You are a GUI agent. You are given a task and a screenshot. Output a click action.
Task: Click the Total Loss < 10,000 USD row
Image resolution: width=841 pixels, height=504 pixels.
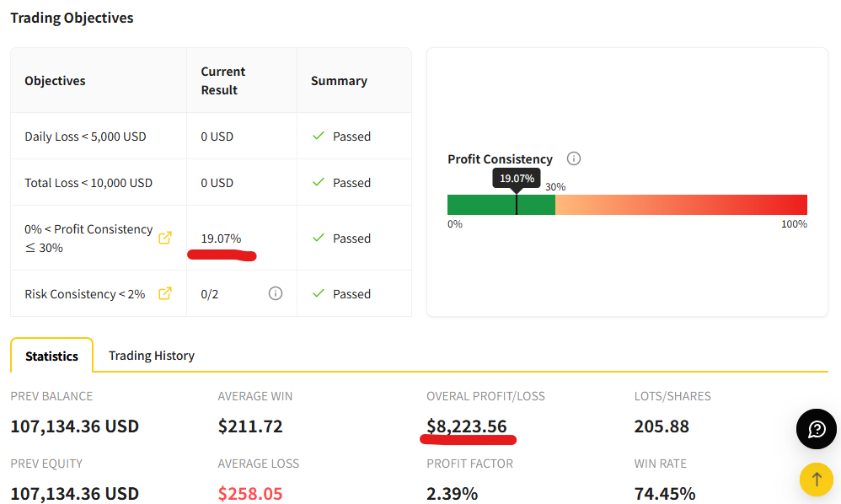[x=212, y=182]
